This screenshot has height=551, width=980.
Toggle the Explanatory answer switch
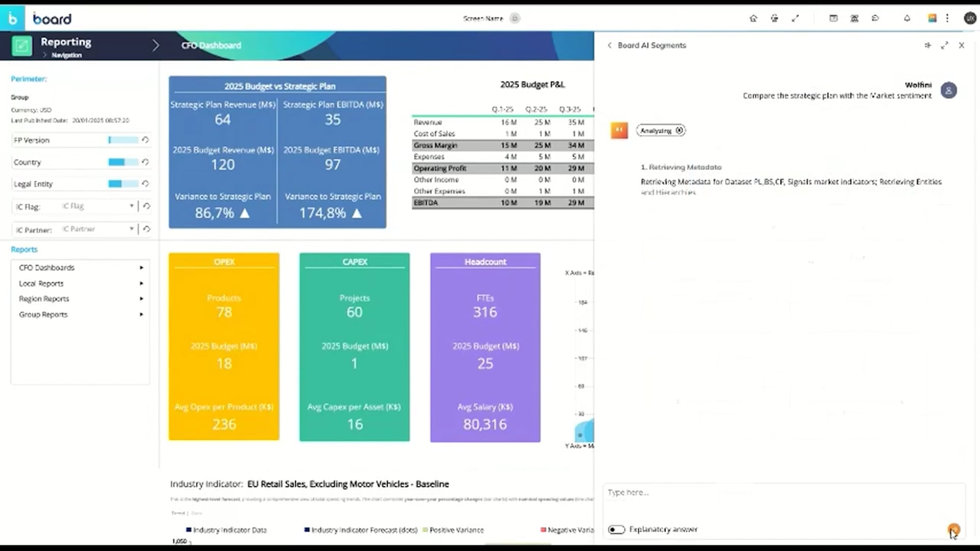617,530
